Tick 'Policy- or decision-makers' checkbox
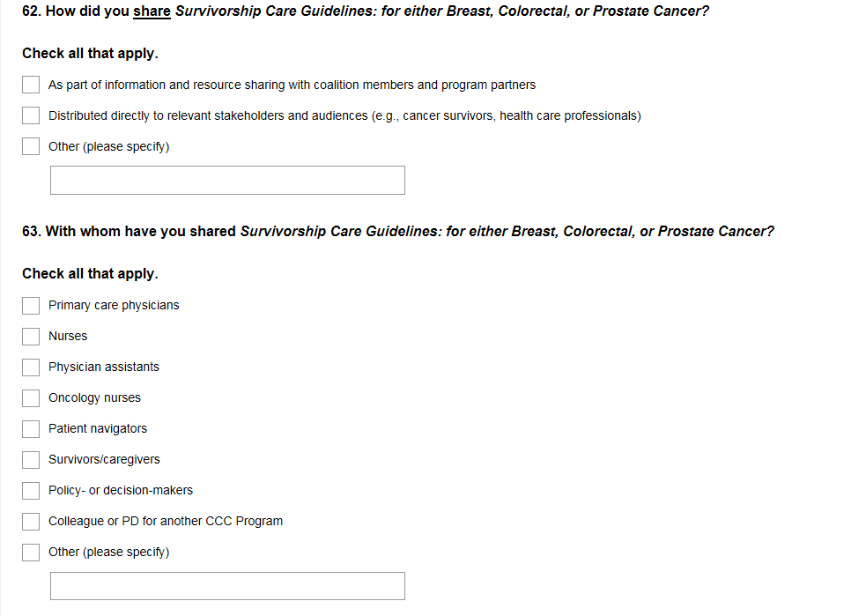This screenshot has width=844, height=616. tap(31, 490)
